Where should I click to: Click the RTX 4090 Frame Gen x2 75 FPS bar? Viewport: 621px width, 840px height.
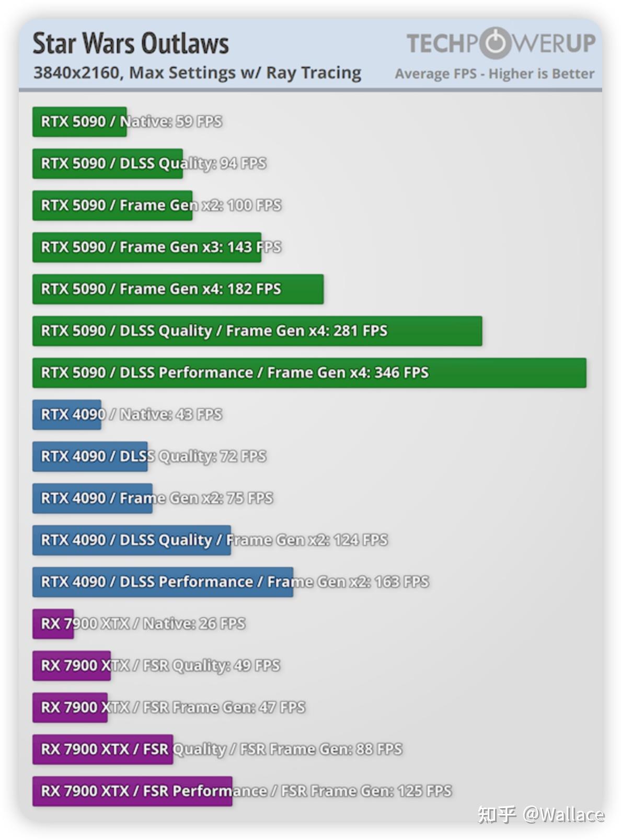coord(92,498)
